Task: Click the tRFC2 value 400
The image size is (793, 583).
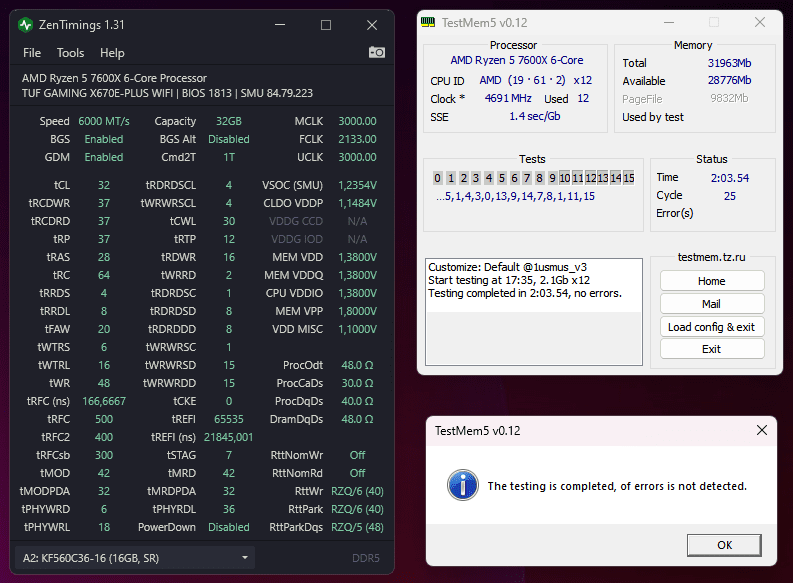Action: click(104, 437)
